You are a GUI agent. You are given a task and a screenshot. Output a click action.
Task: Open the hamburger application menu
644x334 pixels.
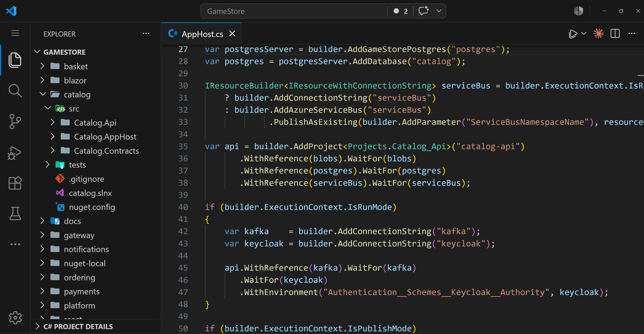point(15,33)
